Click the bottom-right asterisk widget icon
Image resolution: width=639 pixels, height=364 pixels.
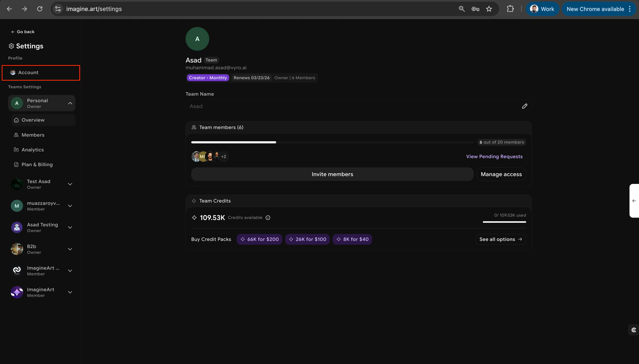point(634,330)
